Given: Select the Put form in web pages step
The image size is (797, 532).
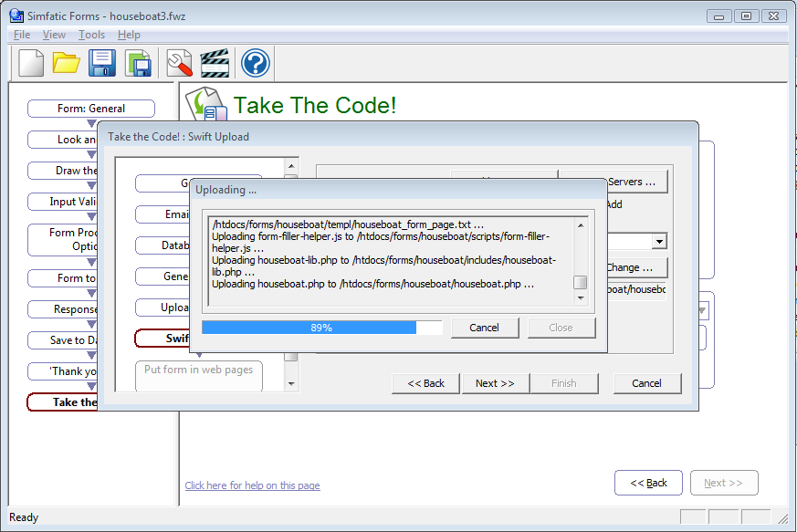Looking at the screenshot, I should click(x=199, y=375).
